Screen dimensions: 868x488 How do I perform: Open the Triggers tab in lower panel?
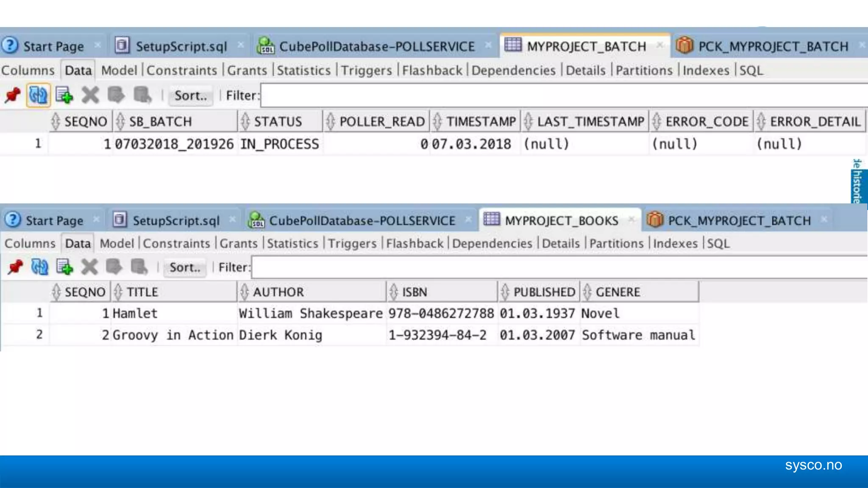[352, 244]
